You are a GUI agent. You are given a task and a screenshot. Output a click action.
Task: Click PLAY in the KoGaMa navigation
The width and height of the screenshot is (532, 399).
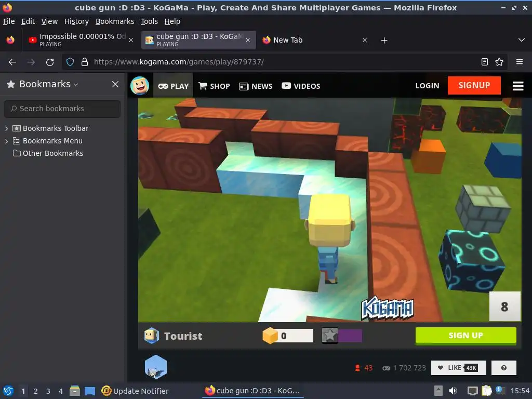[173, 86]
